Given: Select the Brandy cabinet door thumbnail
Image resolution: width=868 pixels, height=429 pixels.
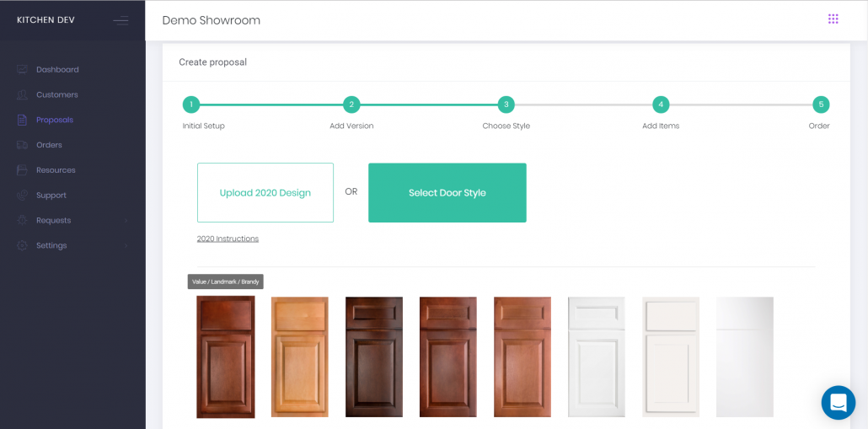Looking at the screenshot, I should pos(226,357).
